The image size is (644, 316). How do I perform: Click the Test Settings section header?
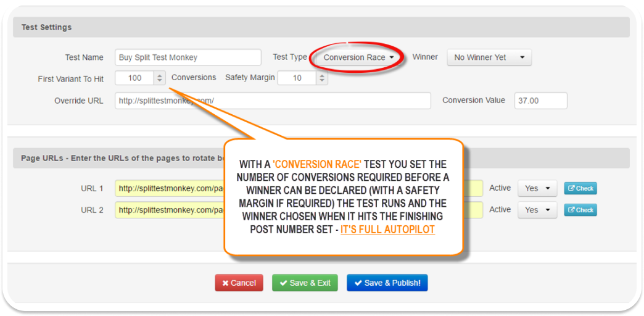321,27
